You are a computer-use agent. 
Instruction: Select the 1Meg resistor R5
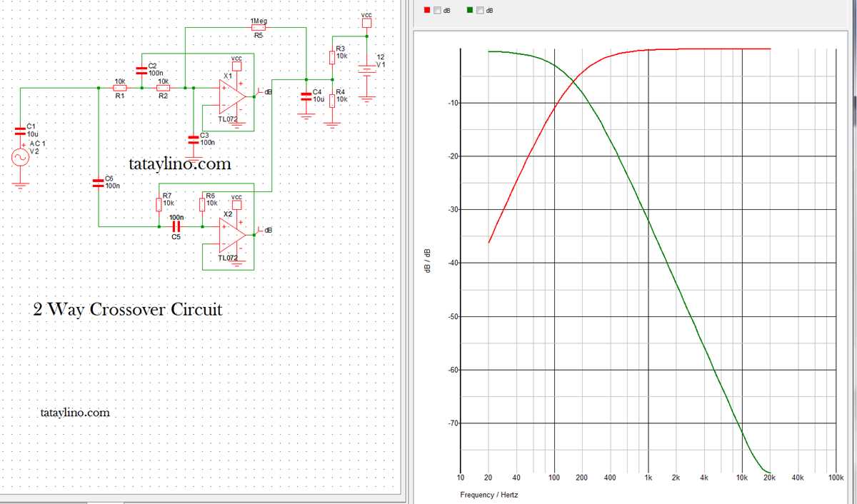tap(258, 27)
